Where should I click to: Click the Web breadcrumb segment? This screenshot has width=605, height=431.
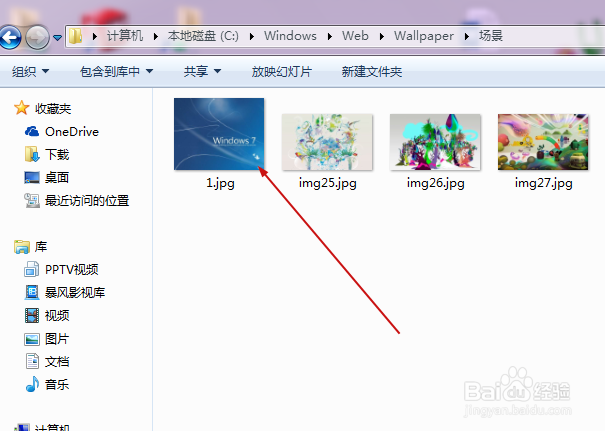355,36
